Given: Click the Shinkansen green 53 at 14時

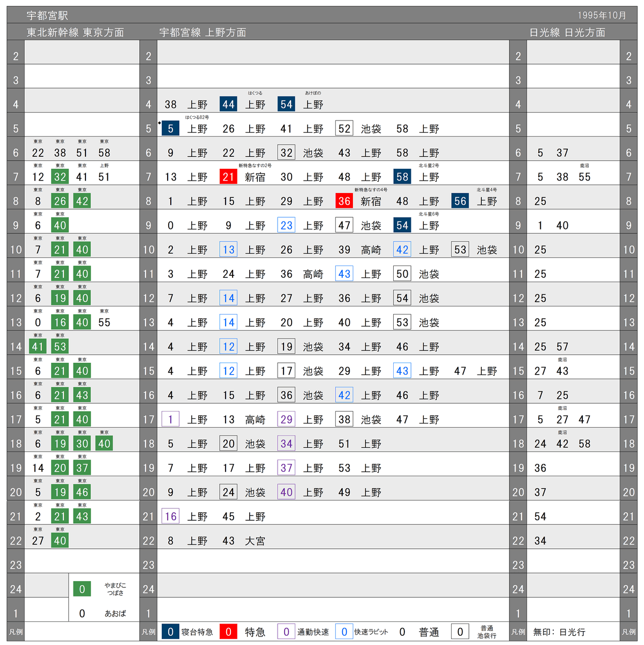Looking at the screenshot, I should coord(60,347).
